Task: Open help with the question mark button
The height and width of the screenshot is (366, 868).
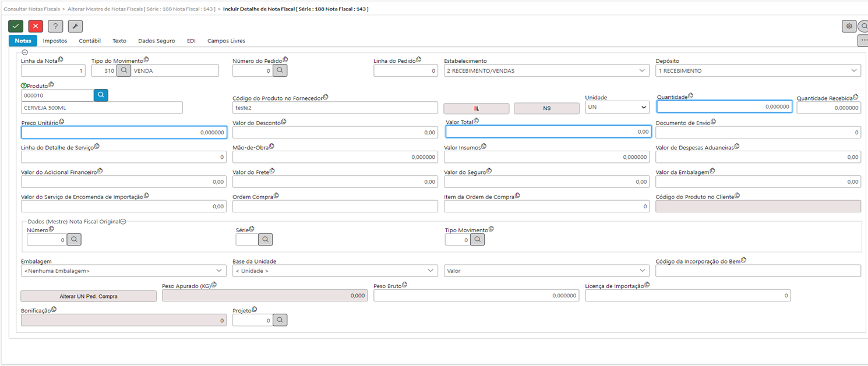Action: pos(55,26)
